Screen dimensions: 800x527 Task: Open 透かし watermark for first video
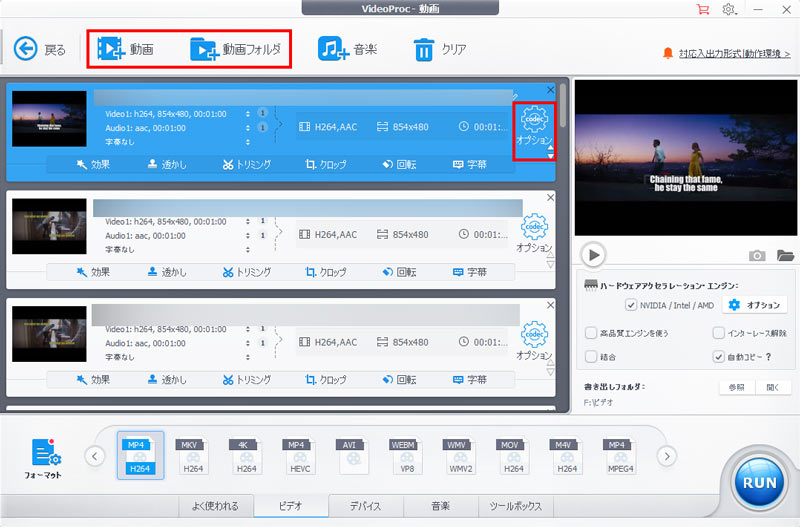(x=167, y=164)
